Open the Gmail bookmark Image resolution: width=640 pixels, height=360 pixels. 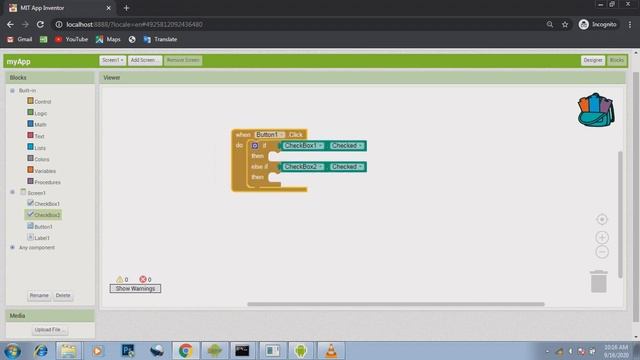[x=20, y=39]
